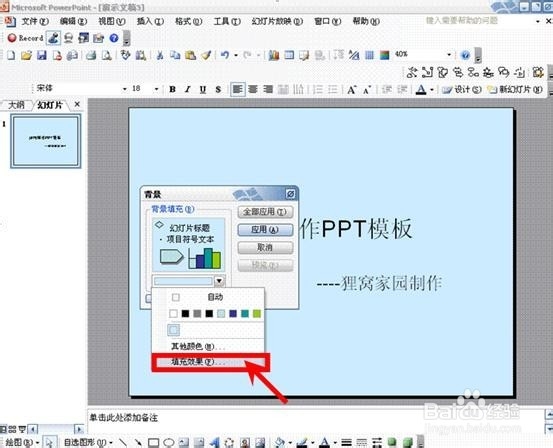Insert a table from standard toolbar
The height and width of the screenshot is (448, 553).
point(289,55)
